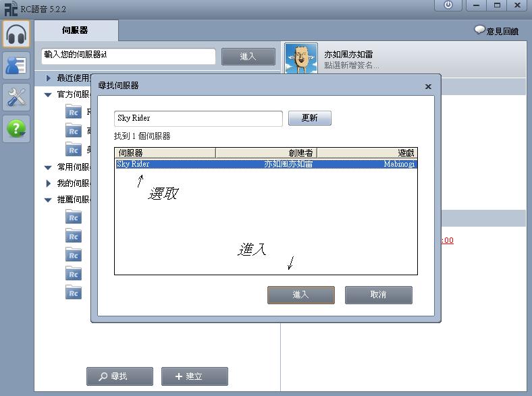The image size is (532, 396).
Task: Close the 尋找伺服器 dialog
Action: [428, 86]
